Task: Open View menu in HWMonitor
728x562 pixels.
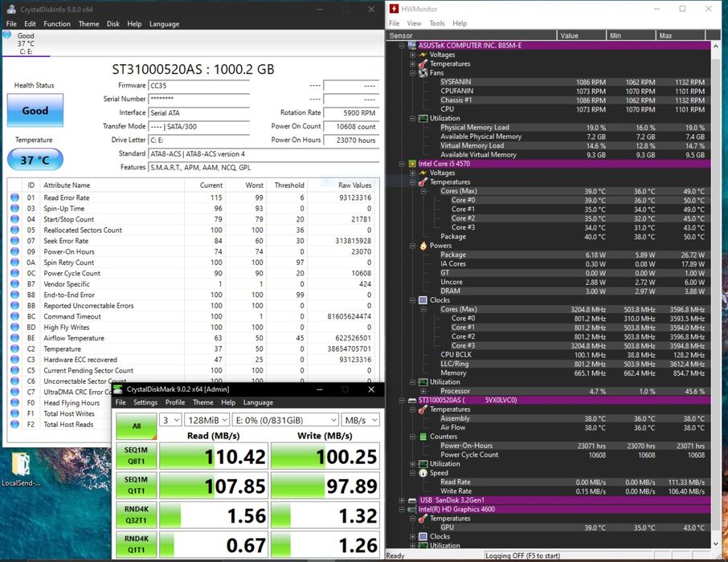Action: pos(414,23)
